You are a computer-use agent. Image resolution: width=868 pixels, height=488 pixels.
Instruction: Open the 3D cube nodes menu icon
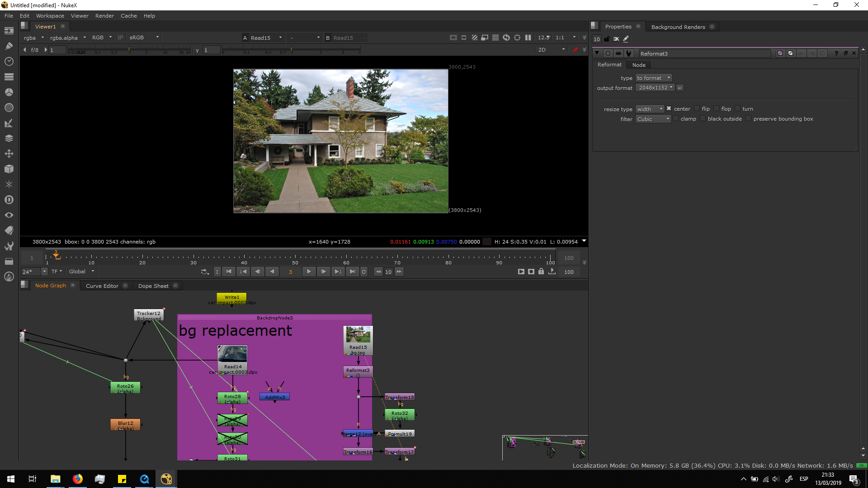(9, 169)
